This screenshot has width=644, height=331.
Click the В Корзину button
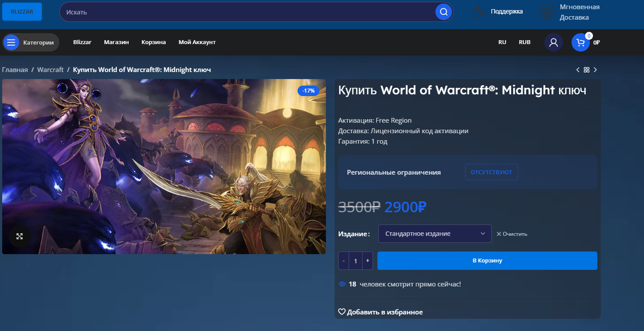click(487, 261)
